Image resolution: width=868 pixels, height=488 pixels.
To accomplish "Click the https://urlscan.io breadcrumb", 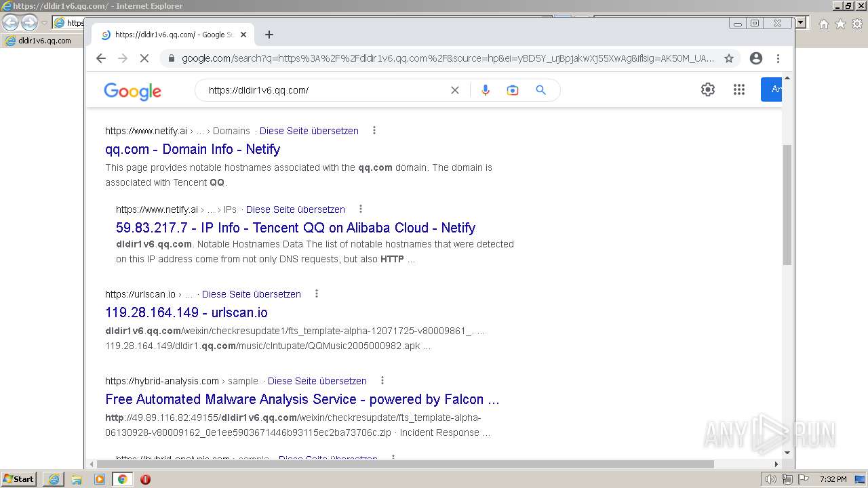I will click(x=149, y=294).
